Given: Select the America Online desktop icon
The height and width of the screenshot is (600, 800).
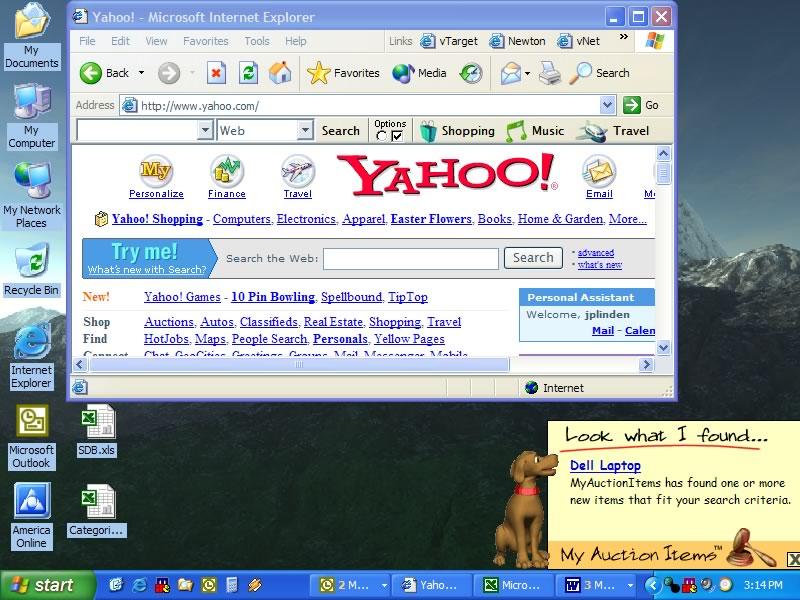Looking at the screenshot, I should coord(32,516).
